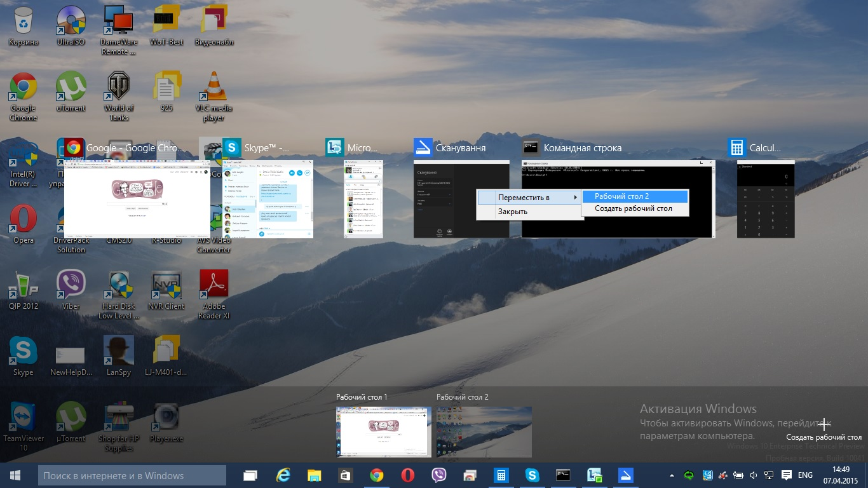Open NVR Client desktop shortcut
This screenshot has width=868, height=488.
tap(166, 290)
